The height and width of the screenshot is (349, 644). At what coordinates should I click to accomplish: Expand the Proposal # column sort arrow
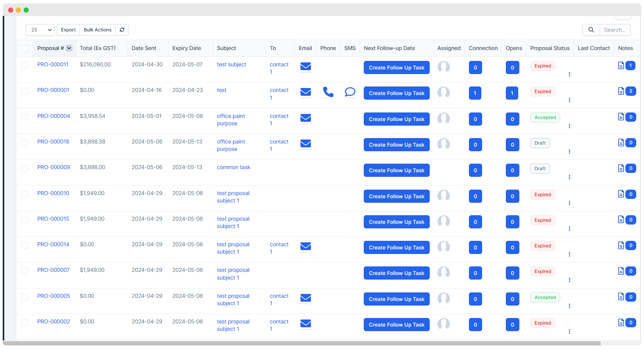pos(69,48)
